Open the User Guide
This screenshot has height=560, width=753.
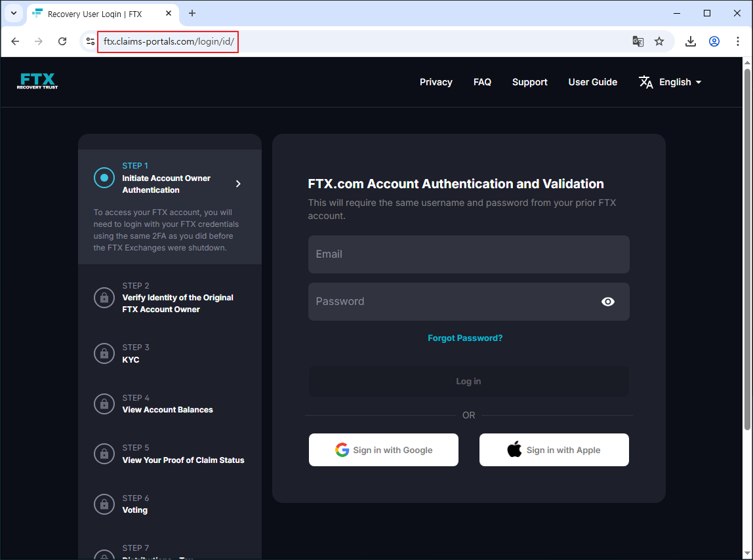click(592, 82)
